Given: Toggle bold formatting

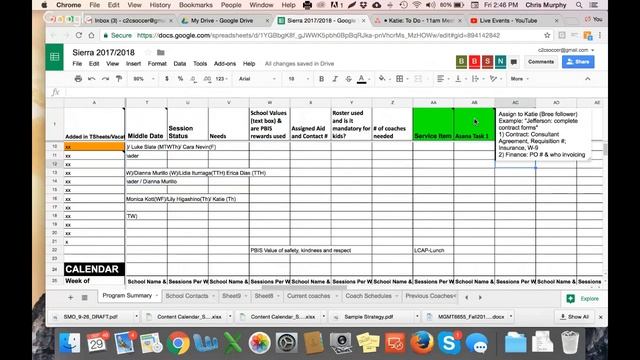Looking at the screenshot, I should 321,79.
